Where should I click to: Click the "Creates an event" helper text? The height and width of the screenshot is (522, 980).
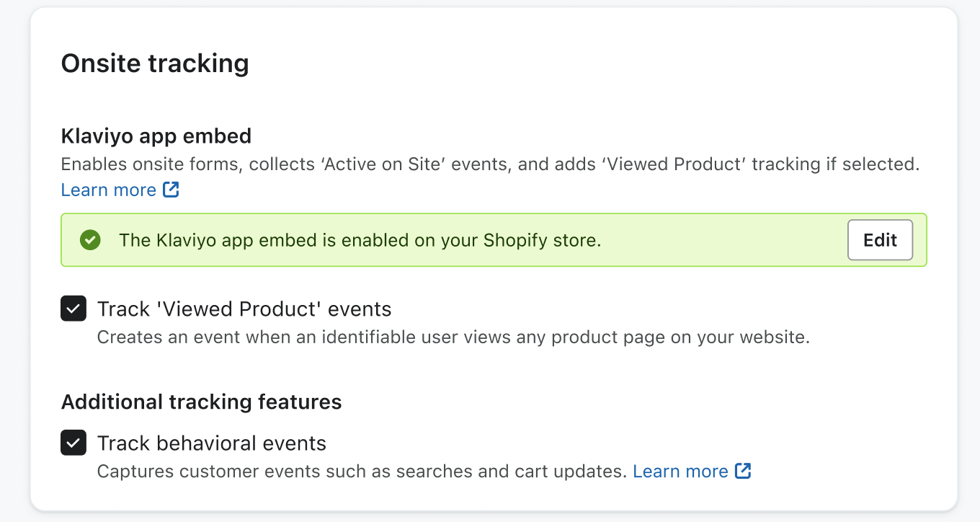[x=453, y=337]
